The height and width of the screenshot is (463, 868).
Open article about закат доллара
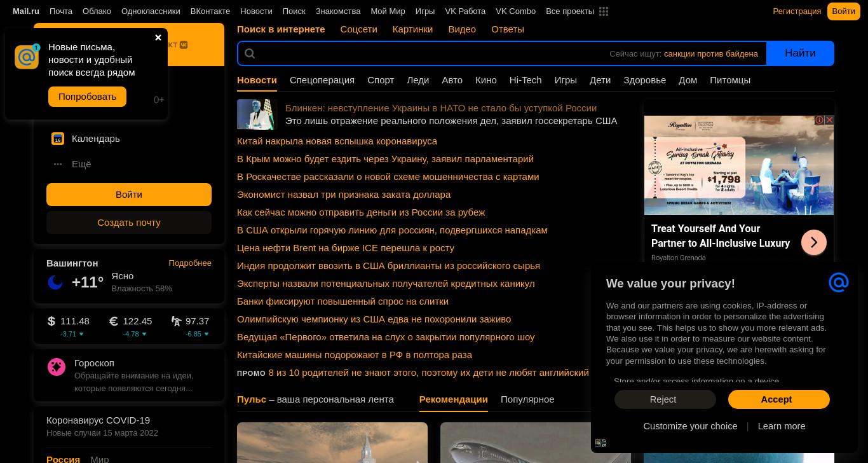344,195
